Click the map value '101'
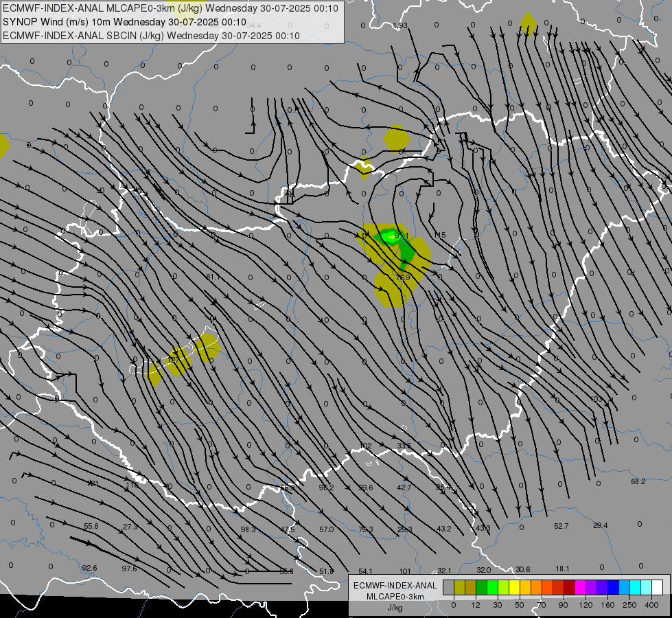 tap(405, 572)
